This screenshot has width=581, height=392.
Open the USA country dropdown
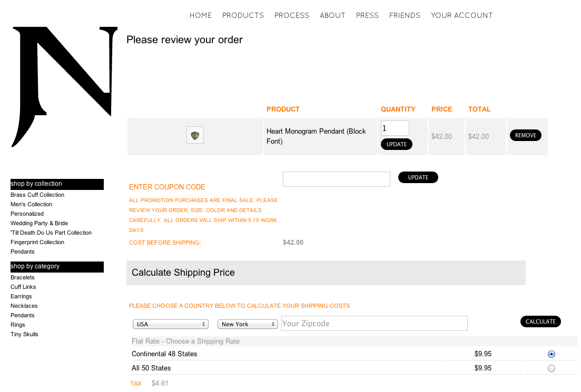coord(171,324)
